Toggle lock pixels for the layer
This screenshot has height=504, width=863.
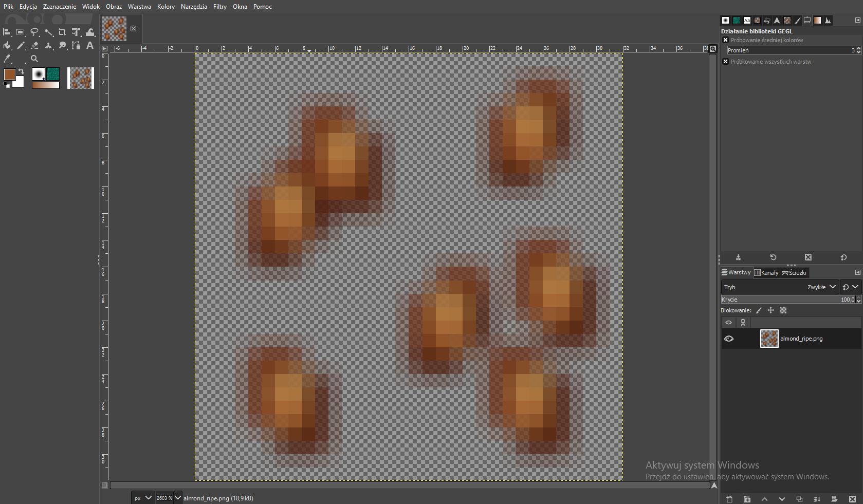click(759, 310)
